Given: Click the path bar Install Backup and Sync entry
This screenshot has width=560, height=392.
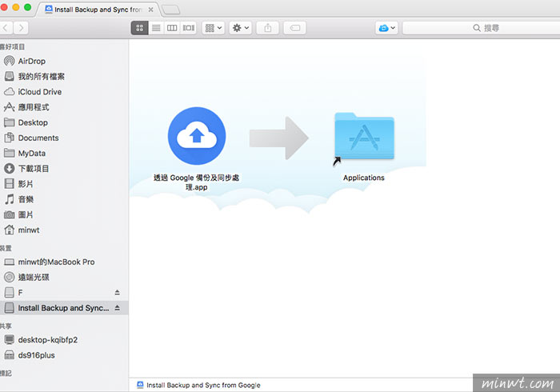Looking at the screenshot, I should [199, 386].
